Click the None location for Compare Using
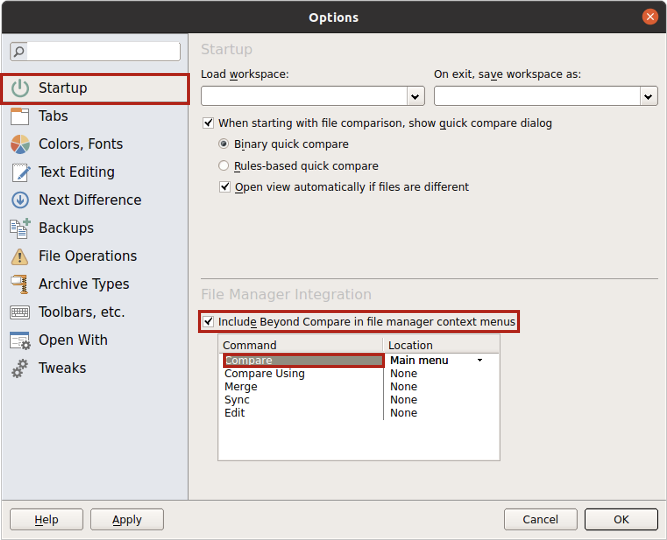The height and width of the screenshot is (540, 667). tap(404, 374)
